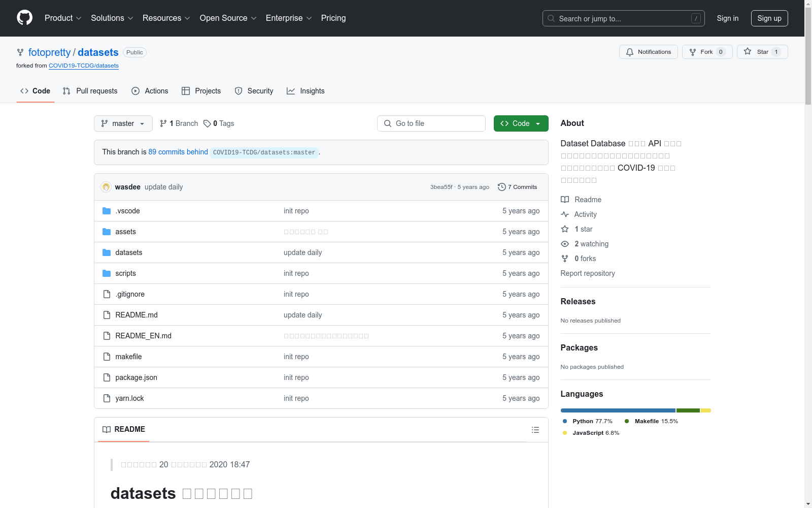The width and height of the screenshot is (812, 508).
Task: Expand the Resources menu
Action: [166, 18]
